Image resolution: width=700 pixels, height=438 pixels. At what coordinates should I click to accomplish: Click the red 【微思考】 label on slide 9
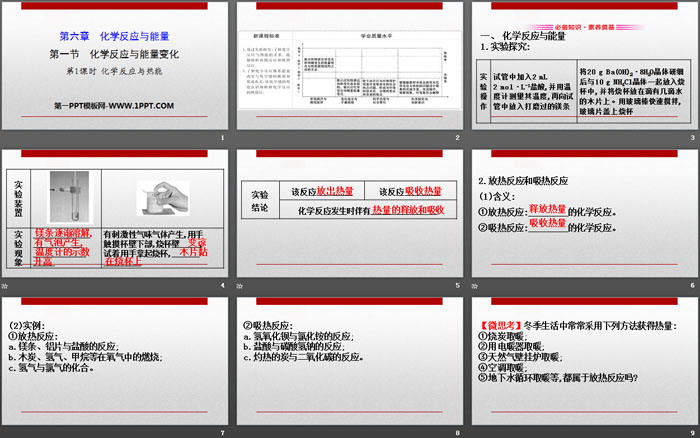[500, 326]
